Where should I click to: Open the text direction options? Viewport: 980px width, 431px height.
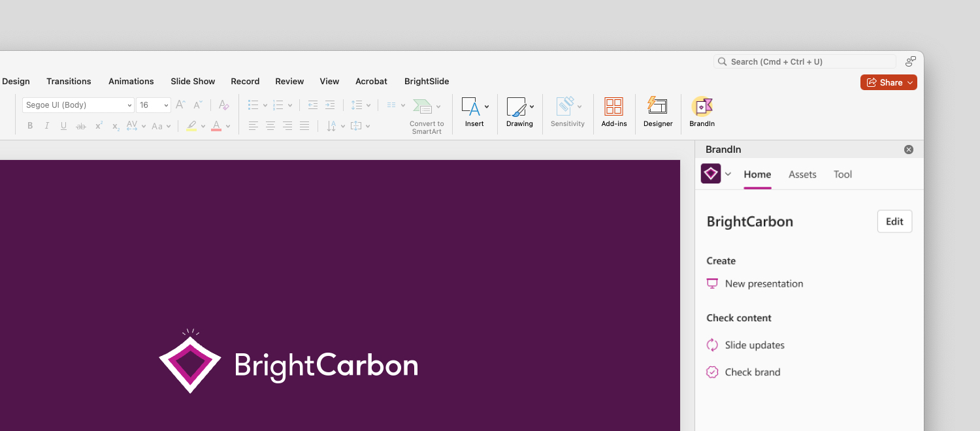(335, 126)
